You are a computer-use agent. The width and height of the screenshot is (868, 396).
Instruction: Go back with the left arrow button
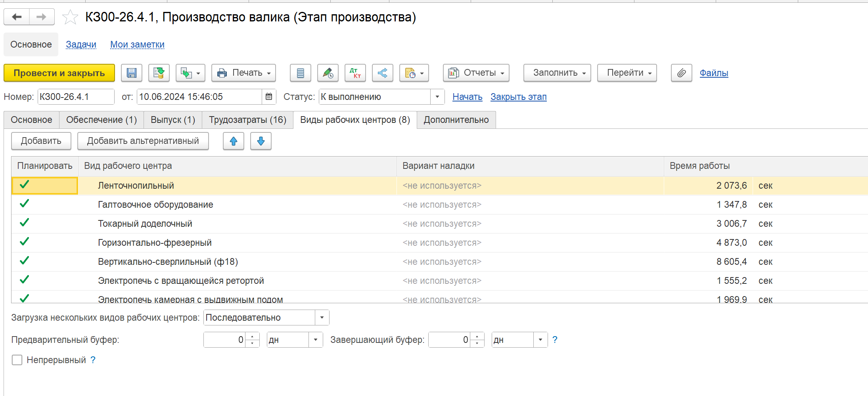pyautogui.click(x=17, y=17)
